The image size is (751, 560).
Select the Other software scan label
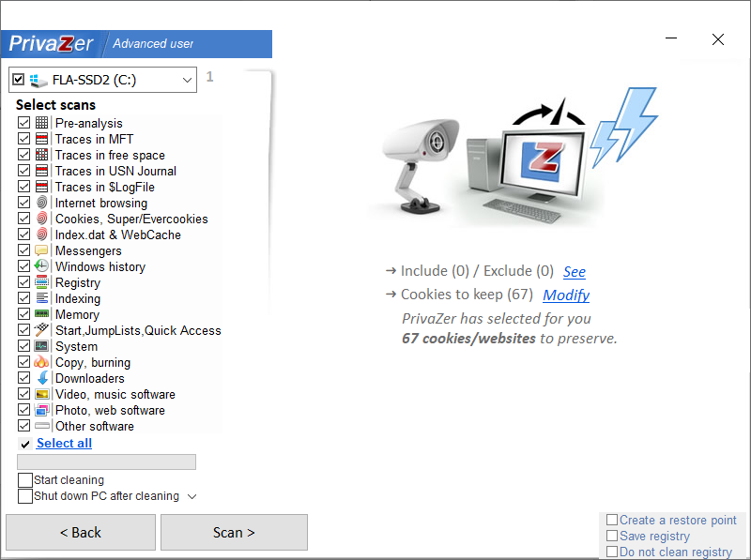point(95,426)
